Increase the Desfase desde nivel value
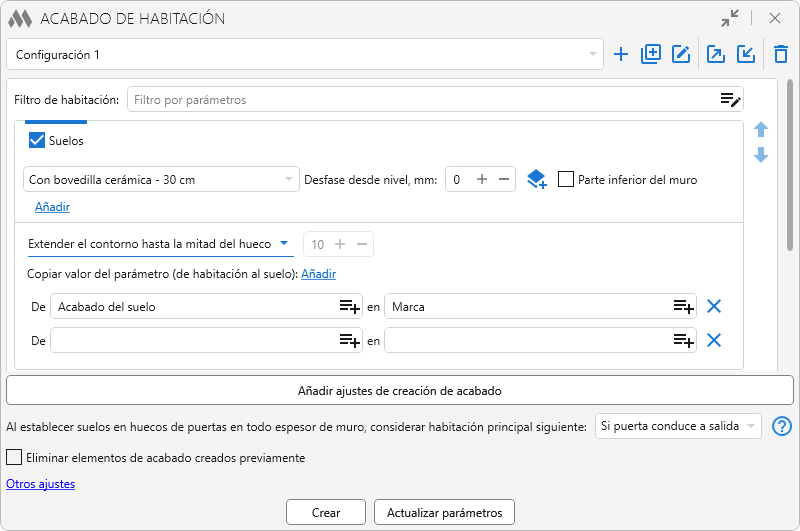The width and height of the screenshot is (800, 531). click(482, 180)
